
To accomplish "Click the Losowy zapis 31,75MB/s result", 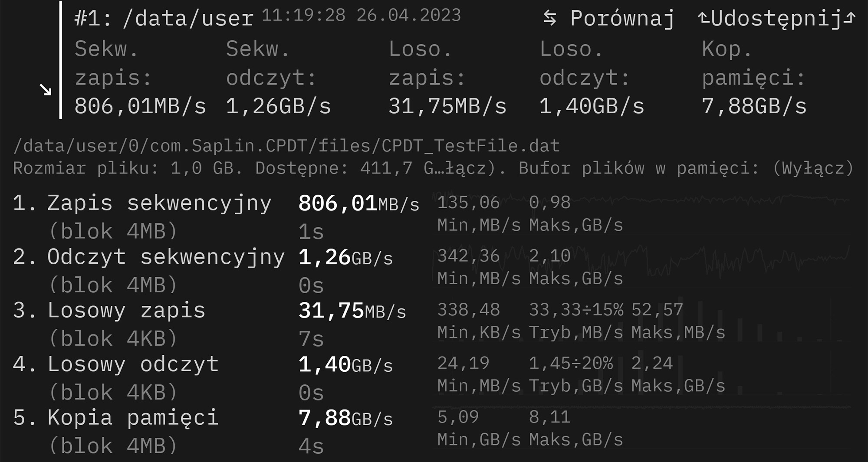I will pos(352,311).
